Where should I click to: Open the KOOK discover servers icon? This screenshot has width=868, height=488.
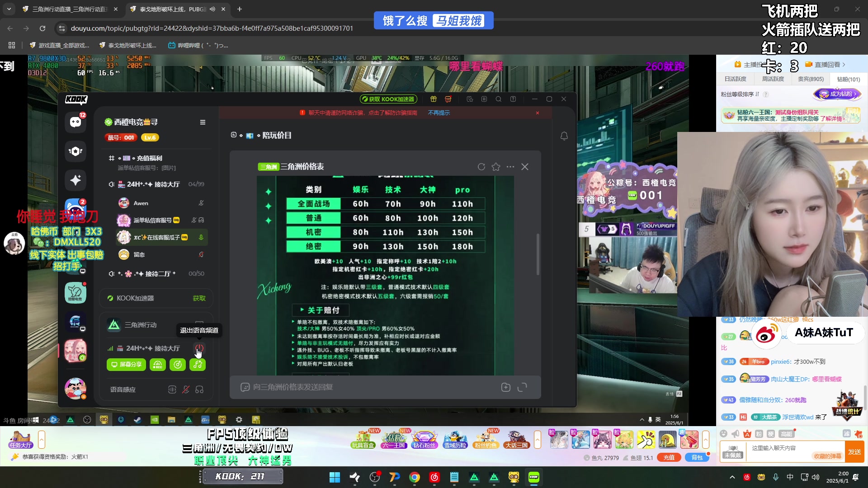(75, 151)
